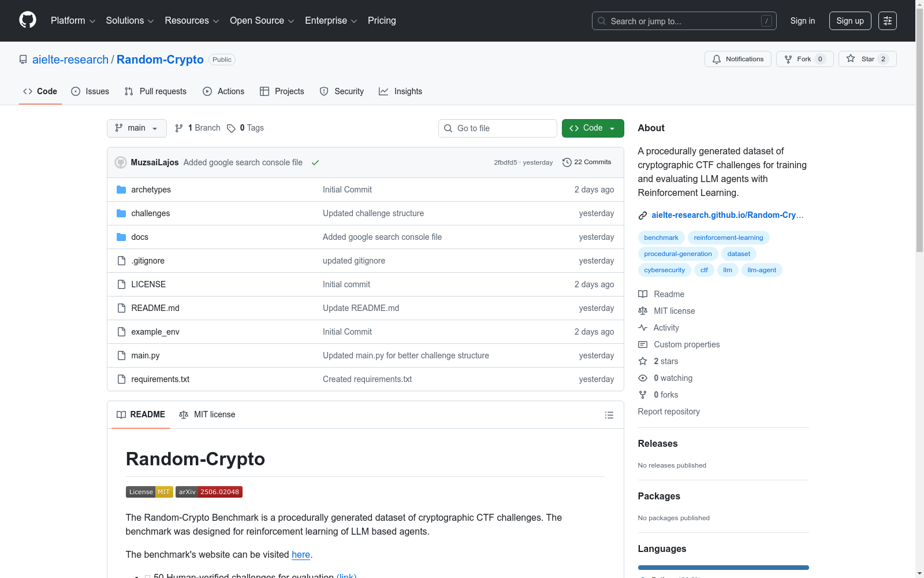Open the project website link
924x578 pixels.
coord(727,215)
